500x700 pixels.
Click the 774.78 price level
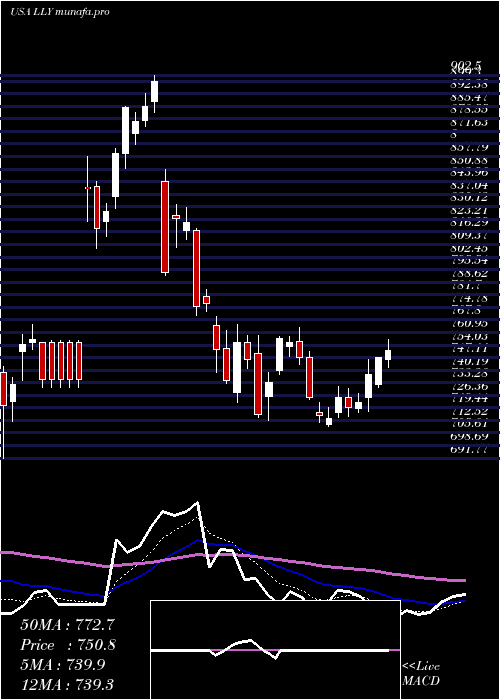pos(469,298)
